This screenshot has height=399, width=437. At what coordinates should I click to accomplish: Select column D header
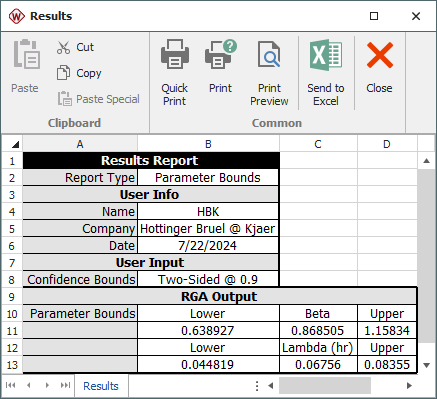tap(387, 144)
